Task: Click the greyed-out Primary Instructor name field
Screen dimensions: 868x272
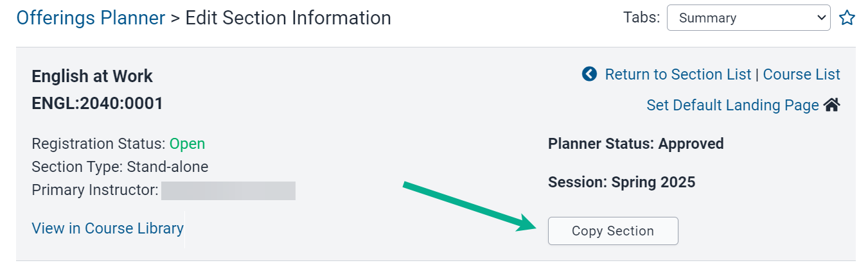Action: [x=228, y=191]
